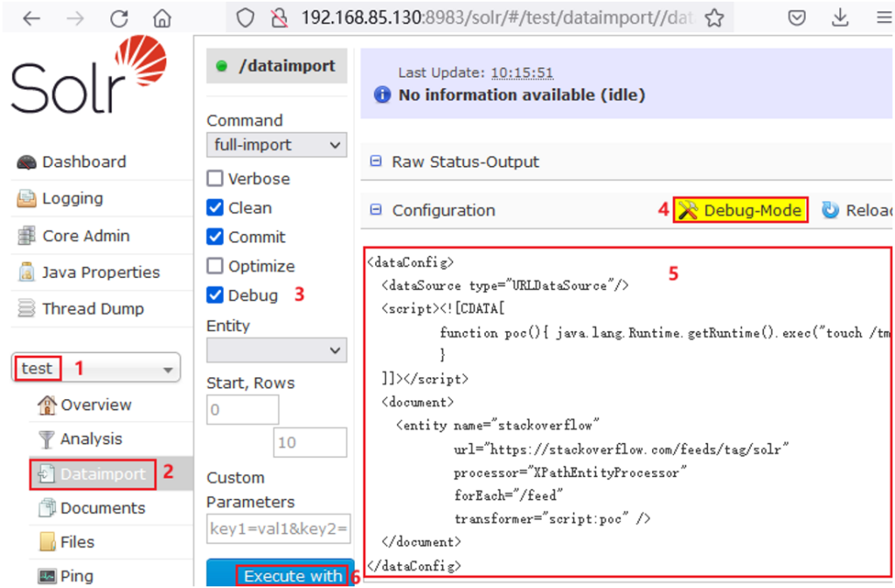Image resolution: width=895 pixels, height=588 pixels.
Task: Open the Ping core page
Action: coord(77,576)
